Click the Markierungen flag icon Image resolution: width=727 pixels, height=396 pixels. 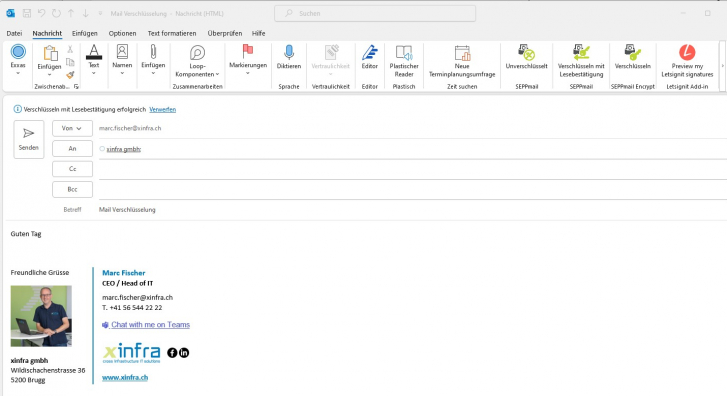(248, 51)
